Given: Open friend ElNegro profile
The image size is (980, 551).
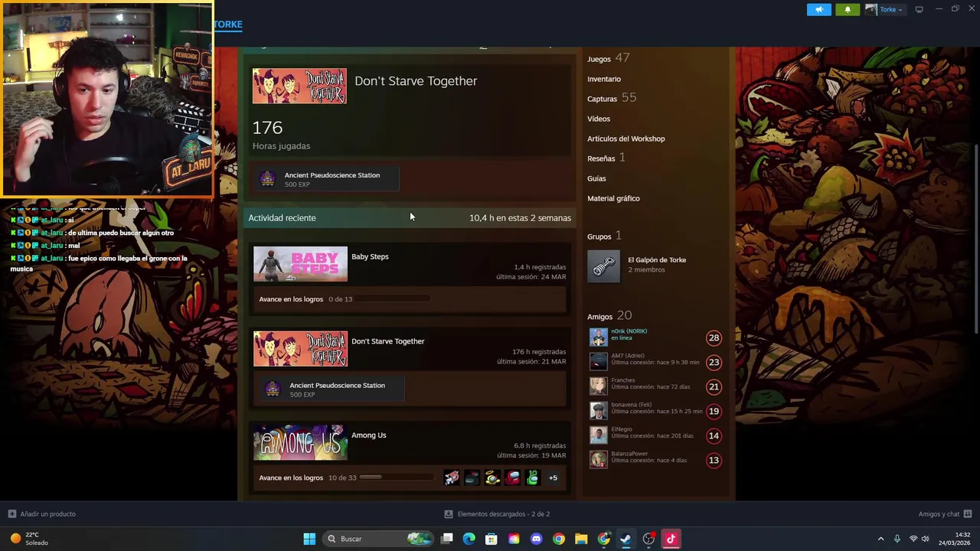Looking at the screenshot, I should coord(621,429).
